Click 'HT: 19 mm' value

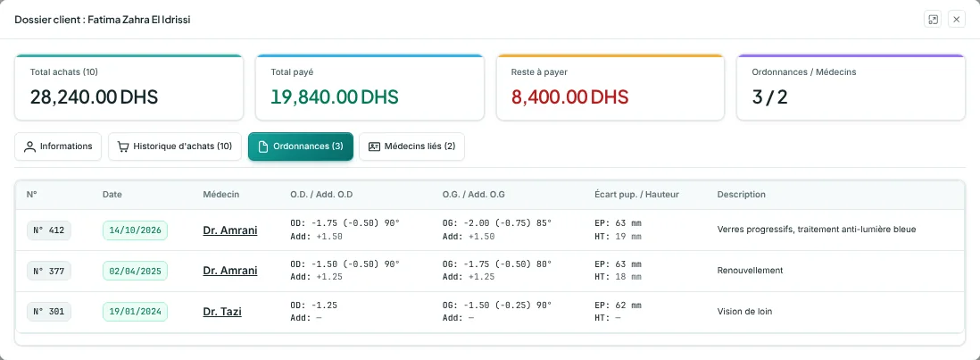pyautogui.click(x=619, y=237)
